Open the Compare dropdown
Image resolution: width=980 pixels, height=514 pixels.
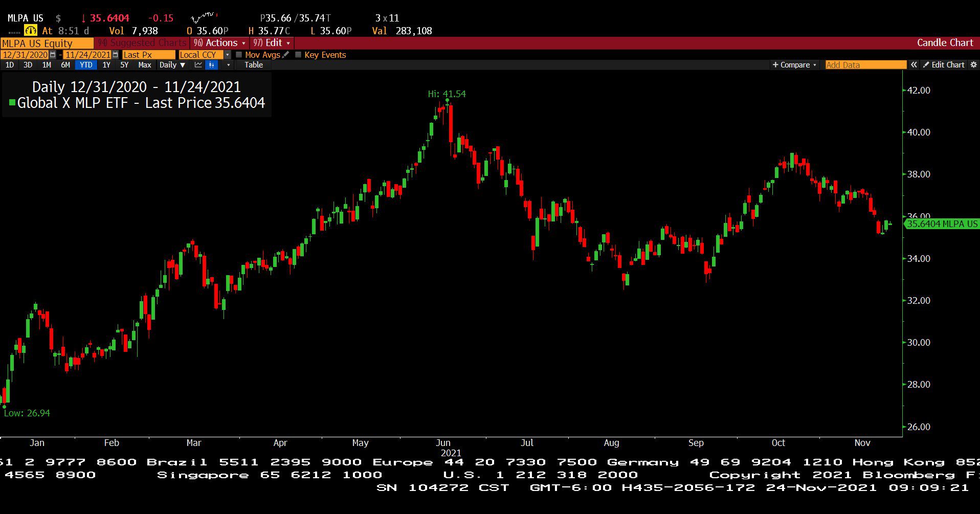click(x=794, y=65)
